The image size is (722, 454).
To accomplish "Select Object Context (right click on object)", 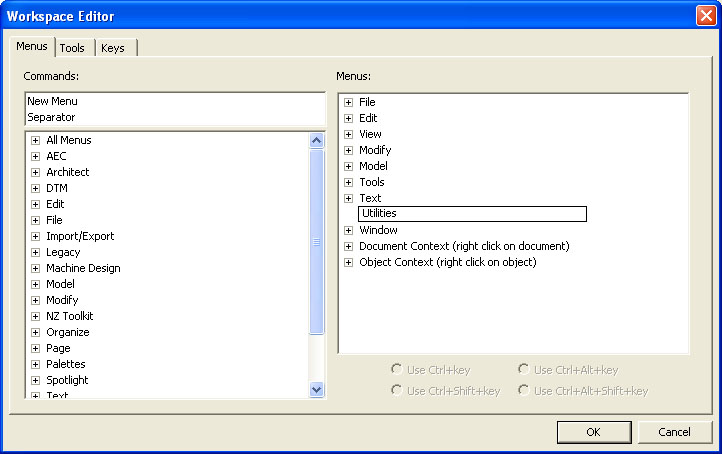I will tap(448, 262).
